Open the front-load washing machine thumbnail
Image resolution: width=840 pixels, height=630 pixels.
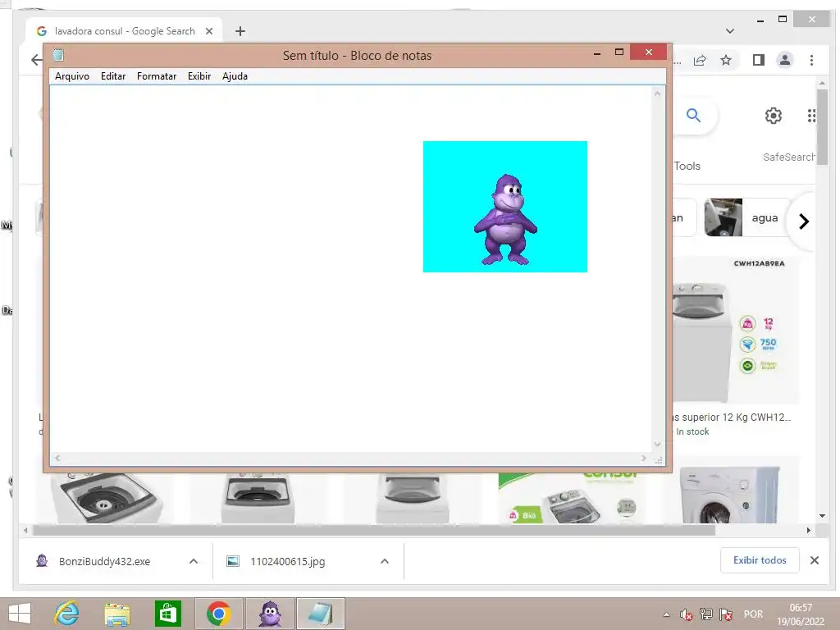(729, 493)
